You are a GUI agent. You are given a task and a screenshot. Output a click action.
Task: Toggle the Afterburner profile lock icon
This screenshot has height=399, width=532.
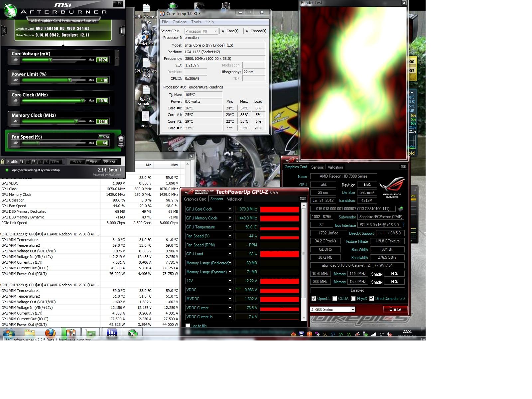(x=3, y=162)
